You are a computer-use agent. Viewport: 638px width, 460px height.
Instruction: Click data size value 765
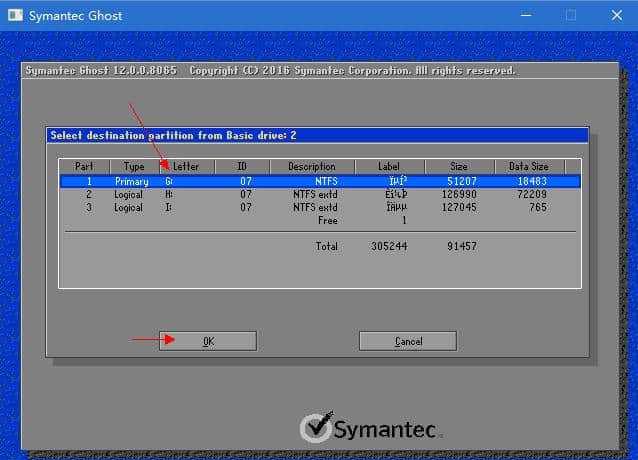pos(538,207)
